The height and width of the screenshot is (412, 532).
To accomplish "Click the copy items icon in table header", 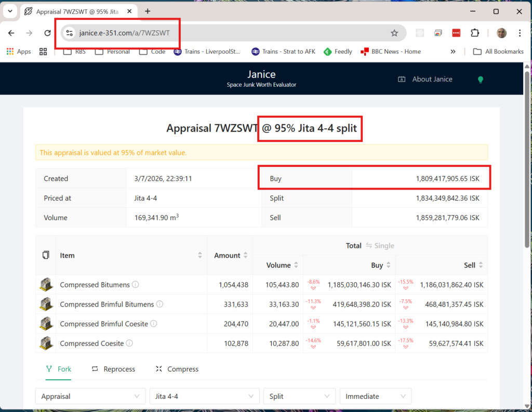I will point(46,255).
